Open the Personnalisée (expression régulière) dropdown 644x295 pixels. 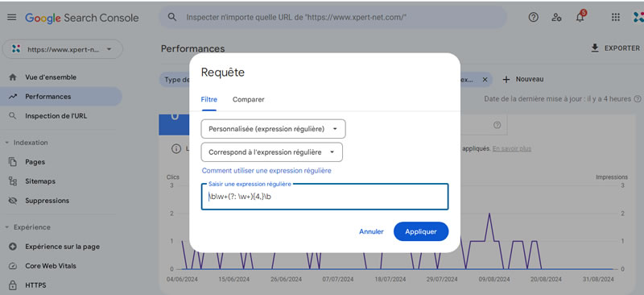[273, 129]
